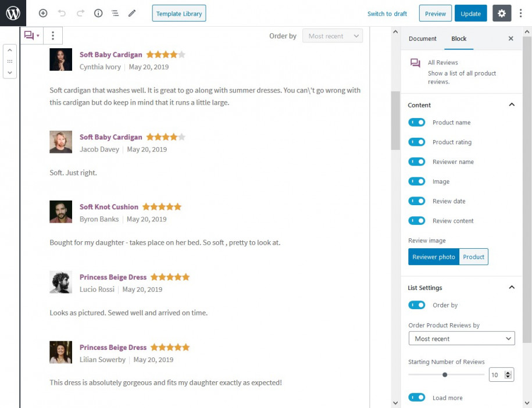Image resolution: width=532 pixels, height=408 pixels.
Task: Open the All Reviews block type icon
Action: pos(415,63)
